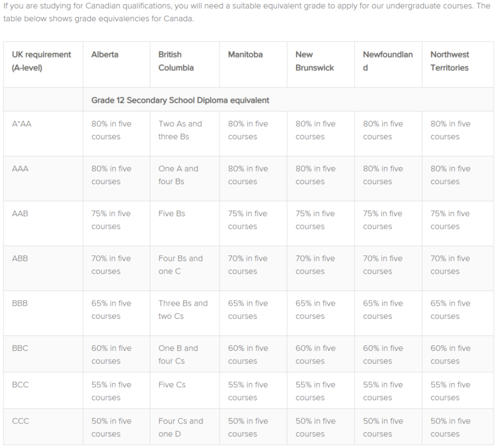Image resolution: width=501 pixels, height=448 pixels.
Task: Click the 'Newfoundland' column header
Action: pos(388,64)
